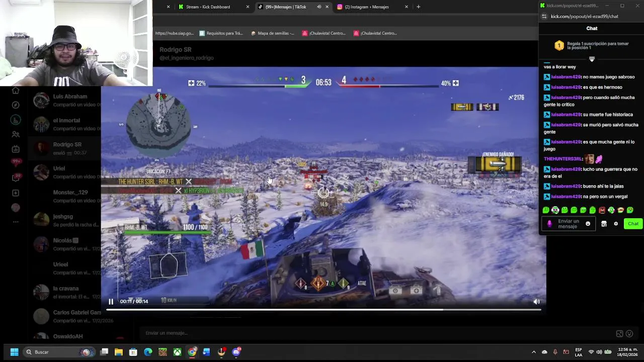Click the purple microphone icon in Kick chat

coord(549,224)
